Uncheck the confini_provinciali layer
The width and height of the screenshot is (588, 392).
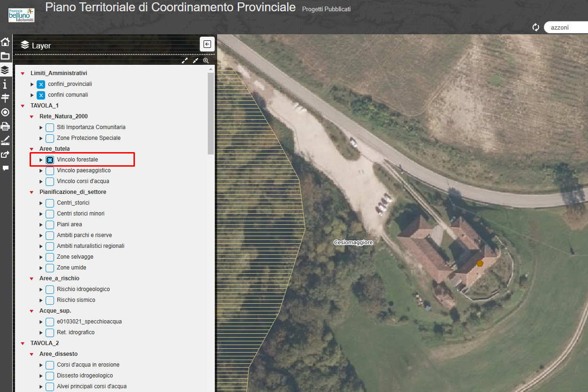click(x=41, y=85)
